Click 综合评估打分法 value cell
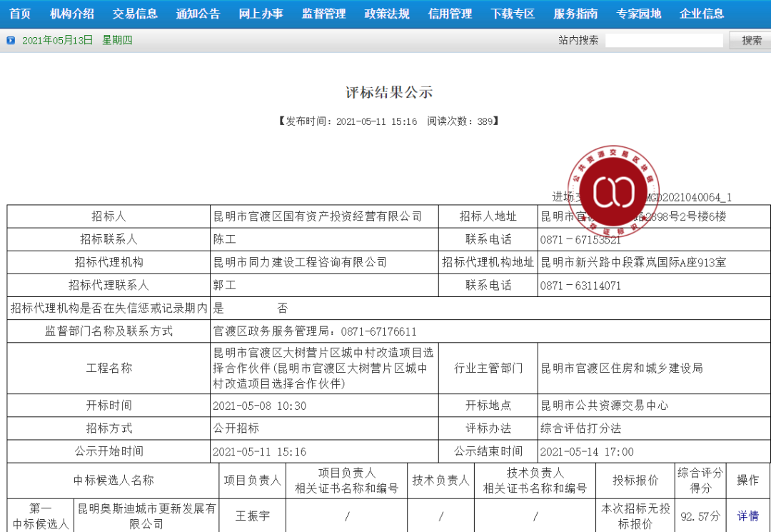This screenshot has width=771, height=532. pos(654,428)
